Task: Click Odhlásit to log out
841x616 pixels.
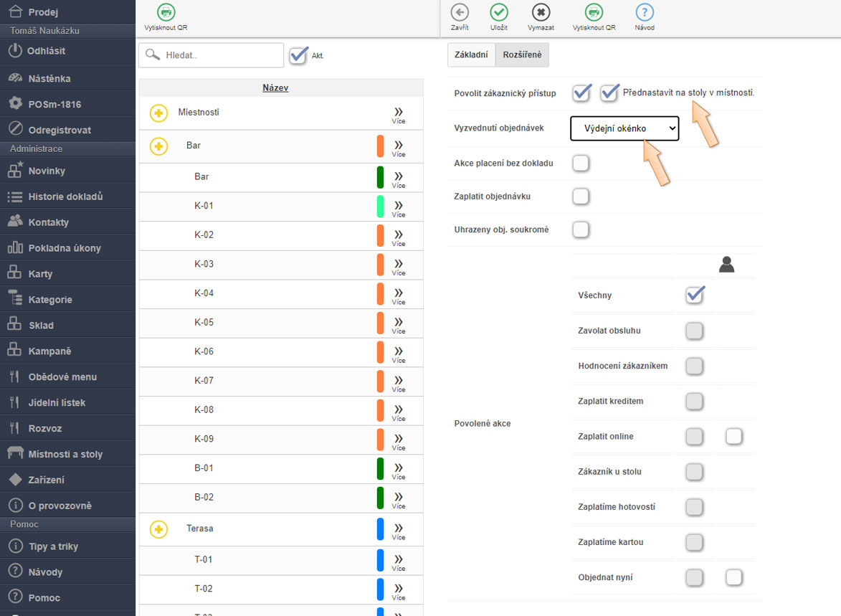Action: (x=47, y=51)
